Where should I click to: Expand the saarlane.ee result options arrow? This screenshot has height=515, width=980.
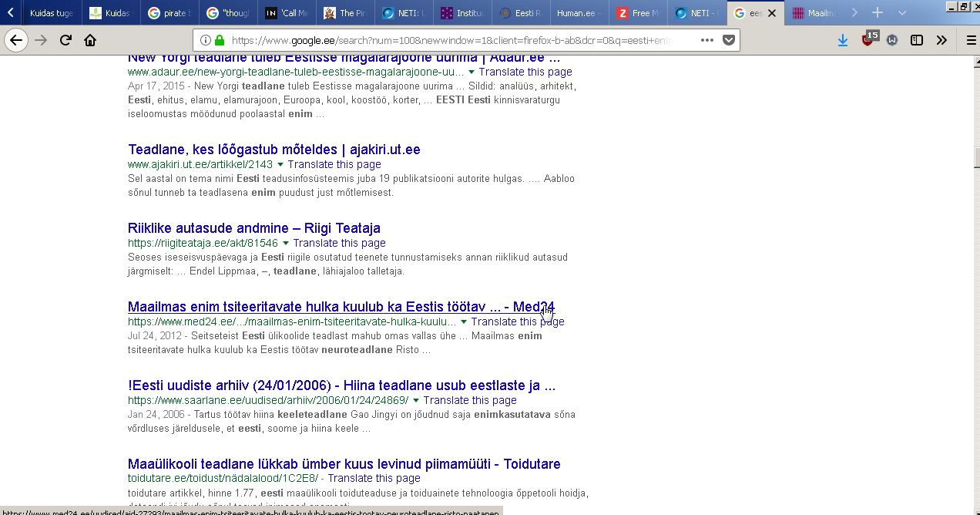click(x=416, y=400)
